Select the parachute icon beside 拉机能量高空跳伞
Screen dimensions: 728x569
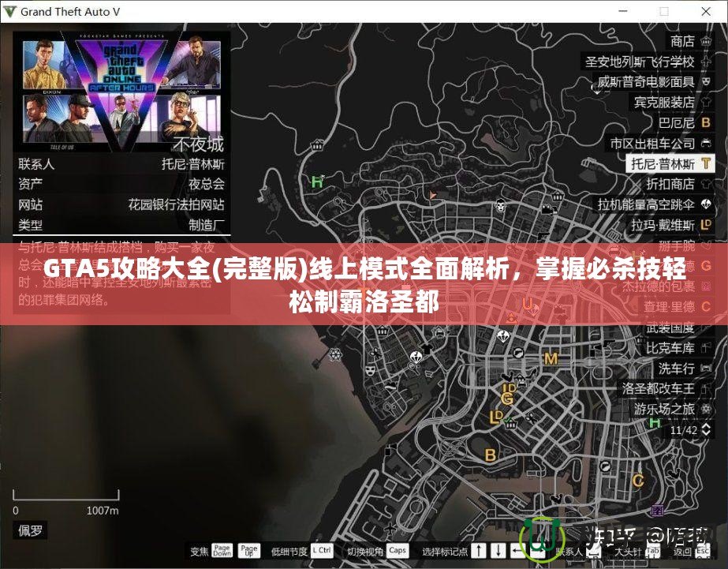click(x=706, y=204)
